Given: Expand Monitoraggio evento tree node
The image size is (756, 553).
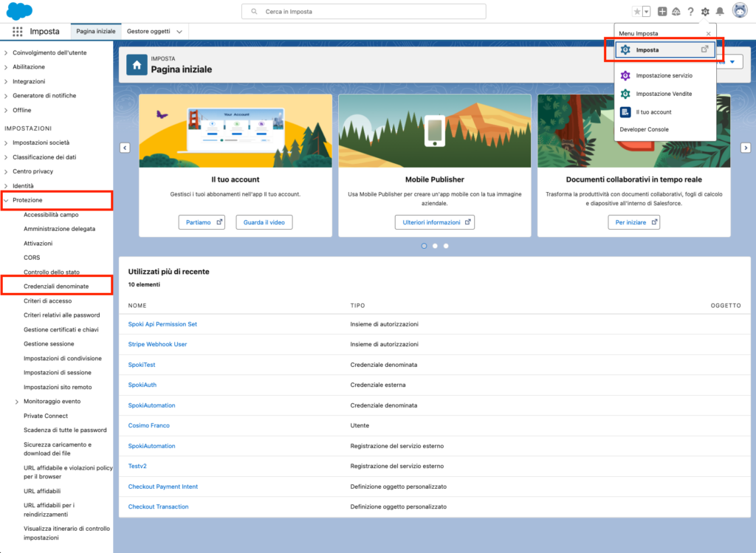Looking at the screenshot, I should pos(17,402).
